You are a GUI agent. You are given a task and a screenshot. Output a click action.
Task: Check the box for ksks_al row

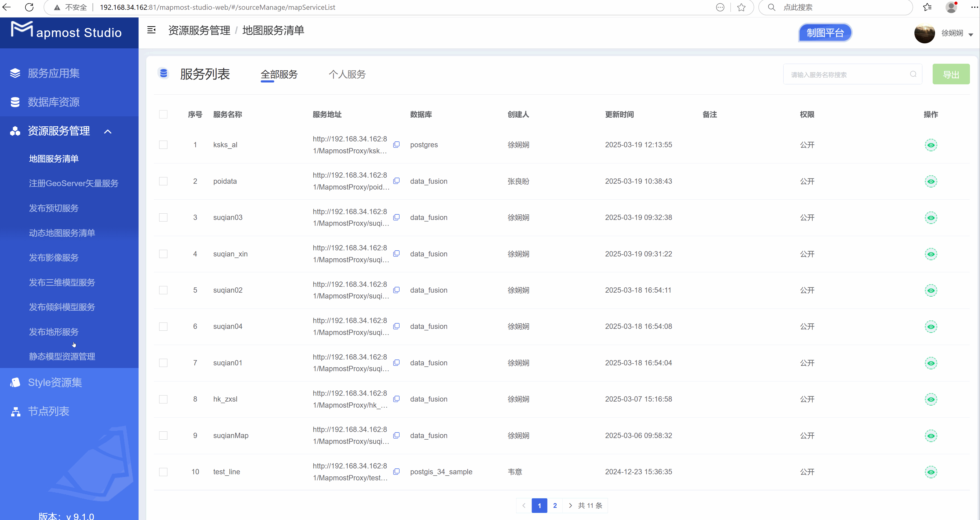click(x=163, y=145)
